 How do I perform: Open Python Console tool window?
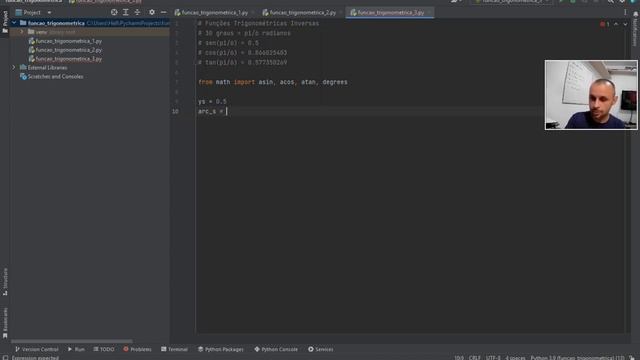click(276, 349)
